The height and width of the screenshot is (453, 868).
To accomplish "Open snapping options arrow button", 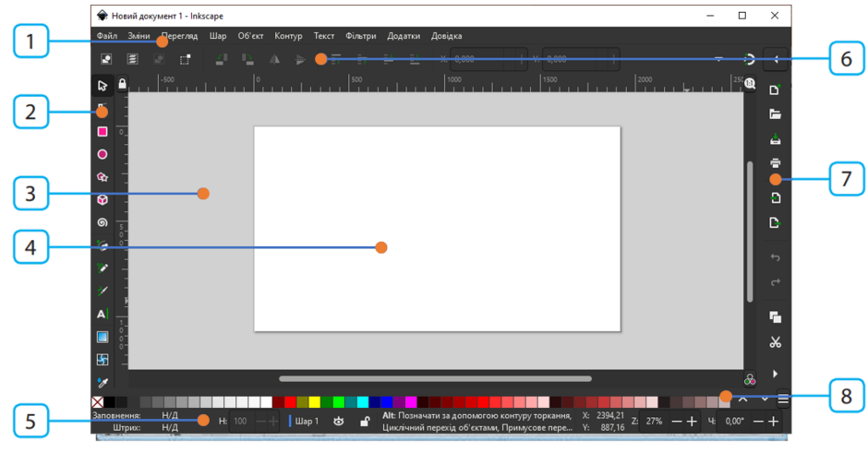I will click(x=776, y=59).
